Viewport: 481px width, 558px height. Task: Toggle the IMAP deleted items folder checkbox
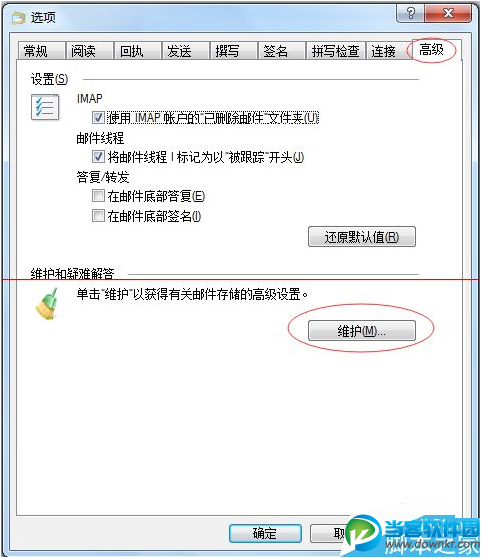coord(98,117)
